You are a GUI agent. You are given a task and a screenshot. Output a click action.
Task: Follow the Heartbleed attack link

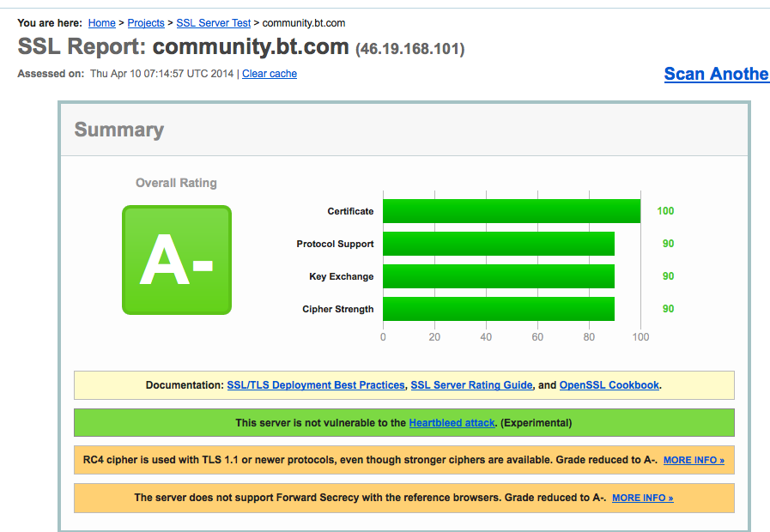tap(452, 423)
